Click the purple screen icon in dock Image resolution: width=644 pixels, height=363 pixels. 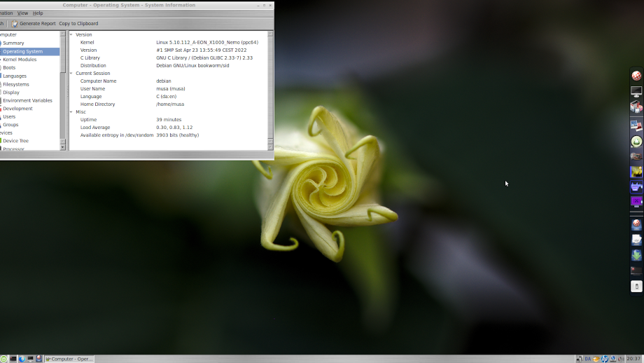[636, 201]
